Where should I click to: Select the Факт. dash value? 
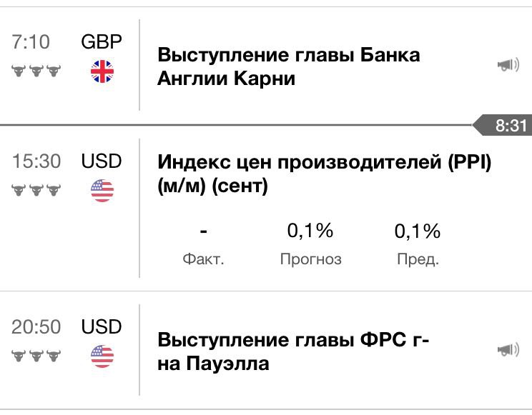203,231
